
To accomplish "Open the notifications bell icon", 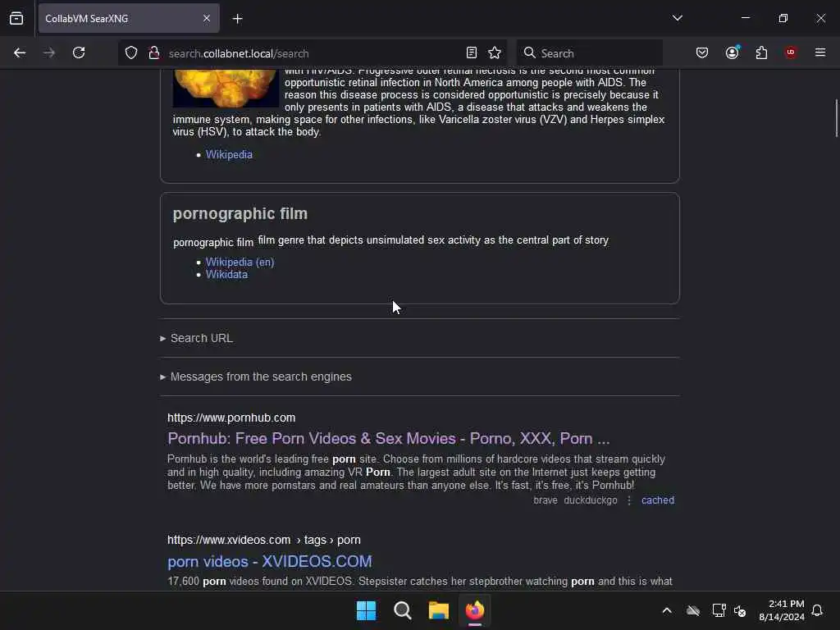I will (817, 610).
